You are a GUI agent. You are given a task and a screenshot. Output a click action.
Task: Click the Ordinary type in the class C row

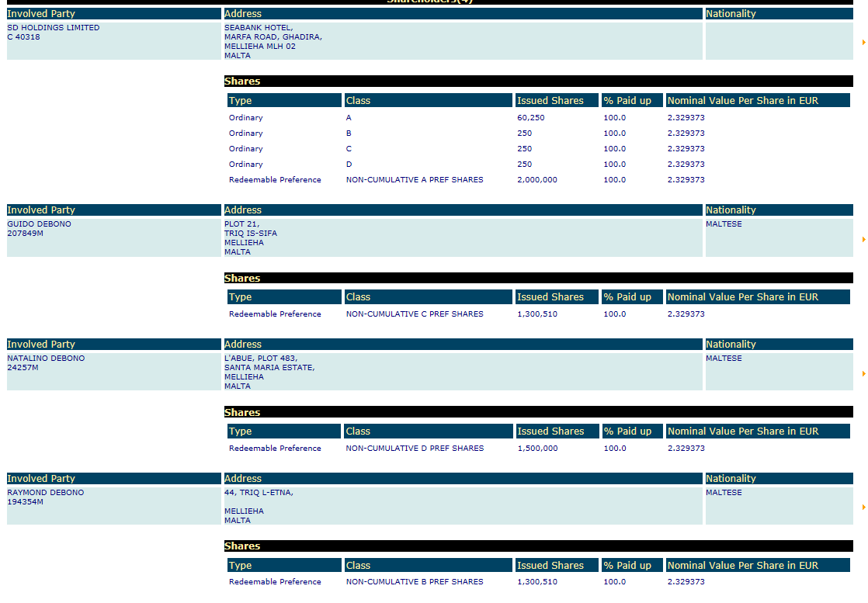coord(246,149)
